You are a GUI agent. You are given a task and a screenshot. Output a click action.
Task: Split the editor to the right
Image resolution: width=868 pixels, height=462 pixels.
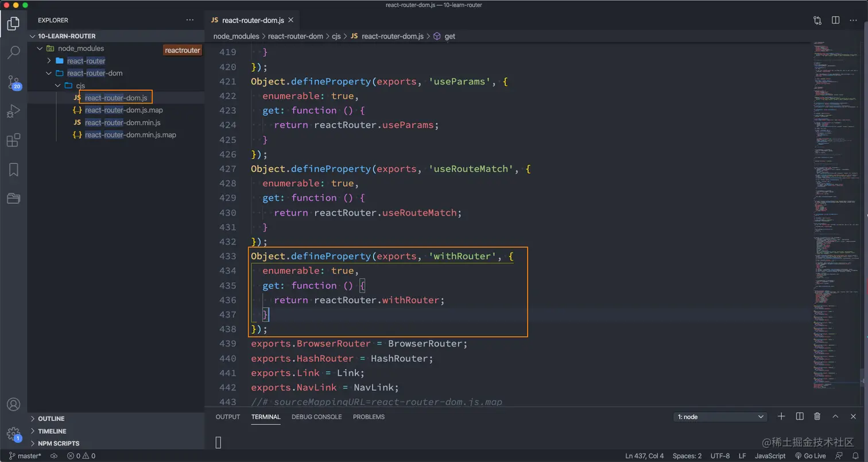click(835, 20)
